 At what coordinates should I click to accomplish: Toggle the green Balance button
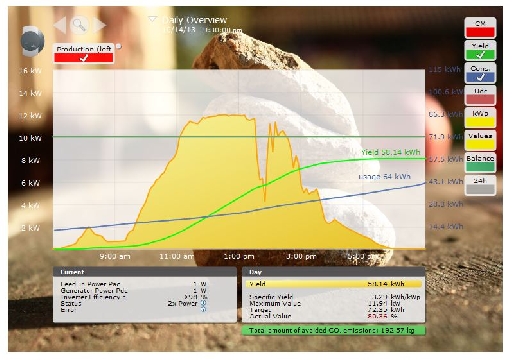click(x=480, y=163)
